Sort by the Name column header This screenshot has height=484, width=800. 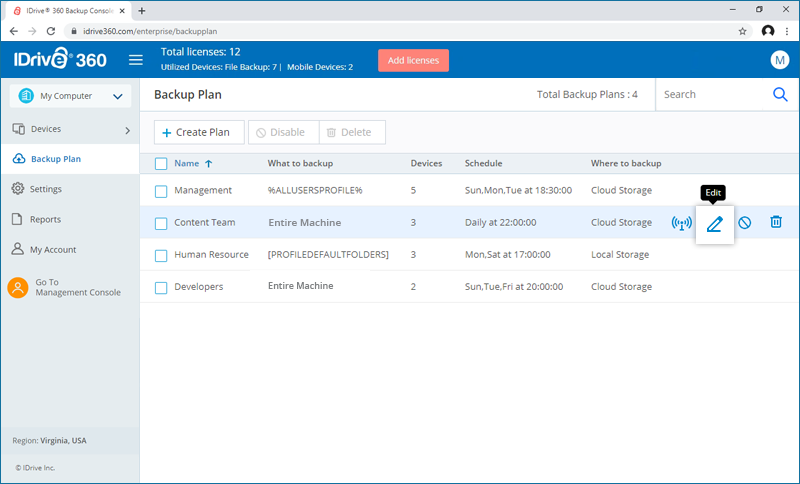click(187, 163)
